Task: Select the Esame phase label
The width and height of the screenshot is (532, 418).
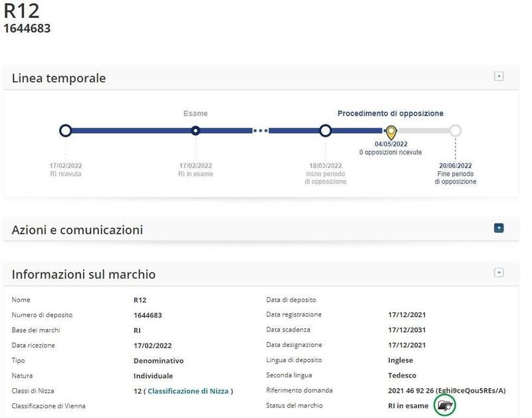Action: click(x=196, y=114)
